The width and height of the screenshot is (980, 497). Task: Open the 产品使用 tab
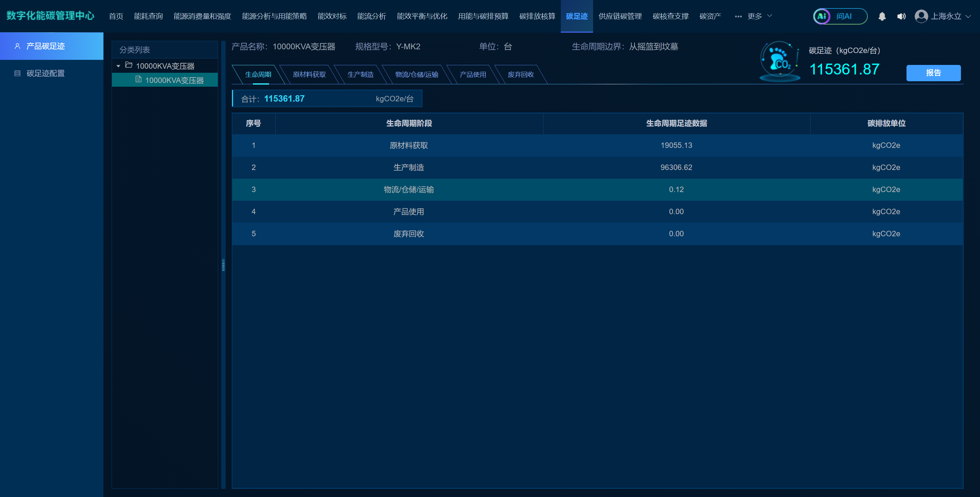click(x=473, y=74)
